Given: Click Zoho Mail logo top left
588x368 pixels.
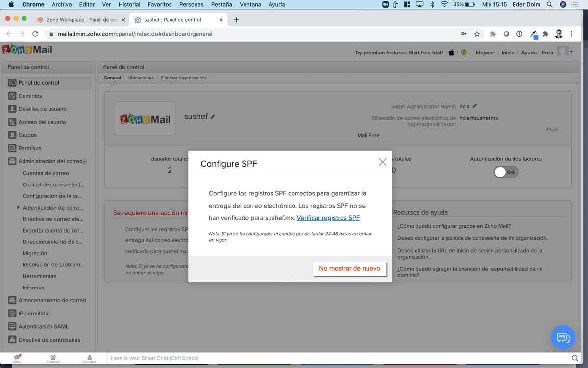Looking at the screenshot, I should (27, 50).
